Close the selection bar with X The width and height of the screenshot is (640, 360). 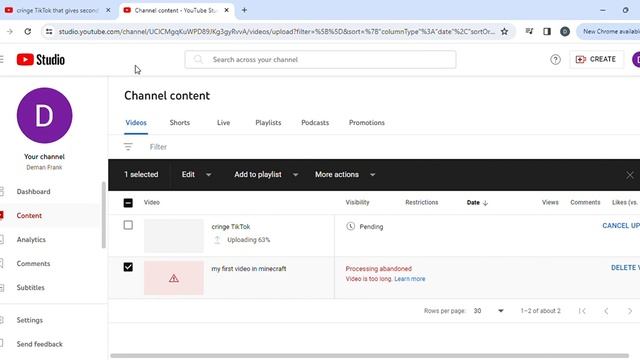pos(629,175)
